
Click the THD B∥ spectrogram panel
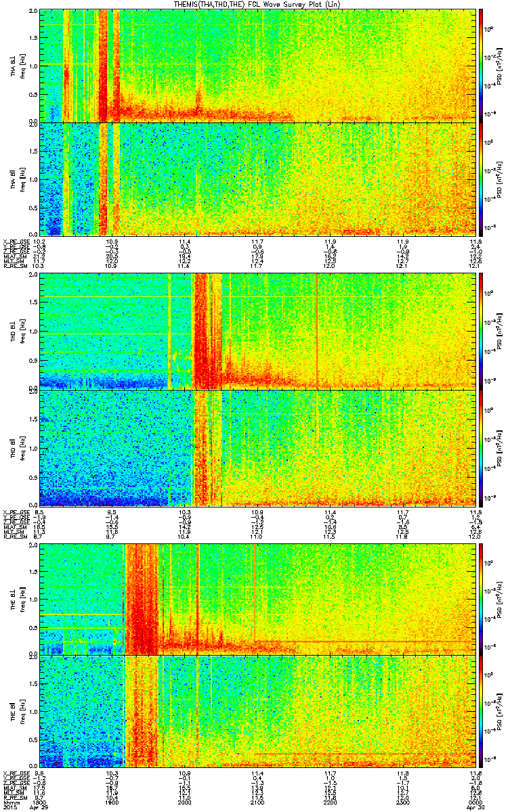click(x=257, y=447)
